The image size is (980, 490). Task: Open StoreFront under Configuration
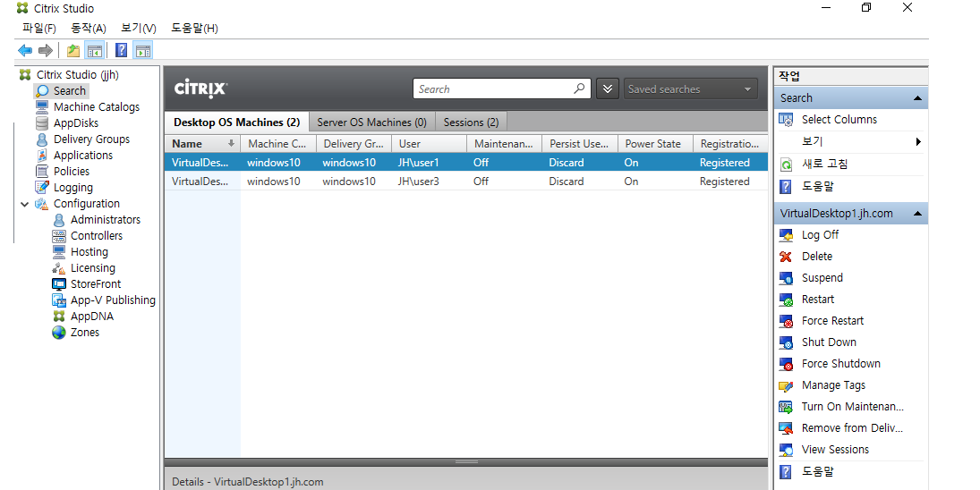[96, 284]
